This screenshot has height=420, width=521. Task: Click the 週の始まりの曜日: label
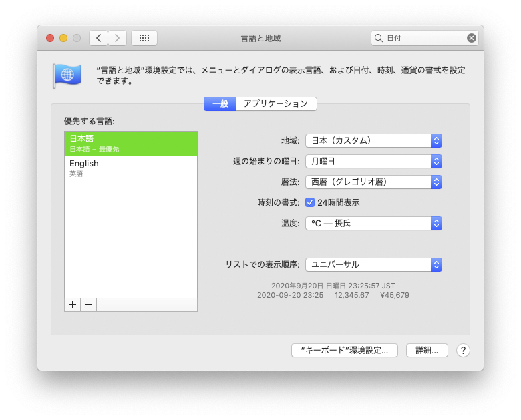pos(266,162)
